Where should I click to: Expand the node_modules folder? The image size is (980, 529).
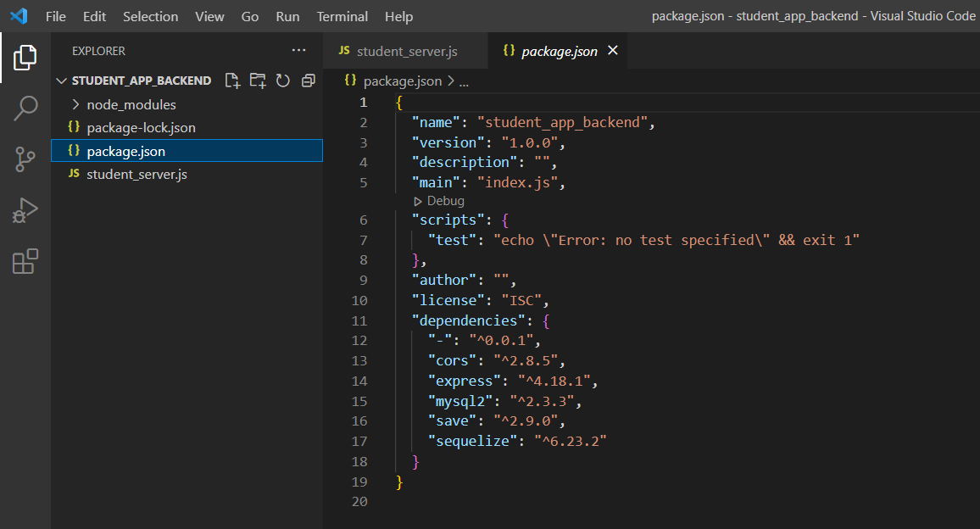(x=131, y=104)
